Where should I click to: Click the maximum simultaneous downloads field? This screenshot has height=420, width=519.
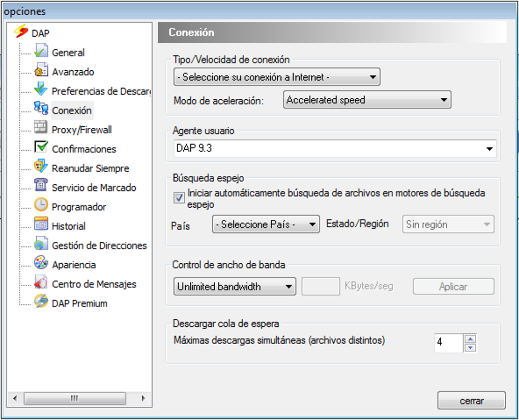[448, 343]
